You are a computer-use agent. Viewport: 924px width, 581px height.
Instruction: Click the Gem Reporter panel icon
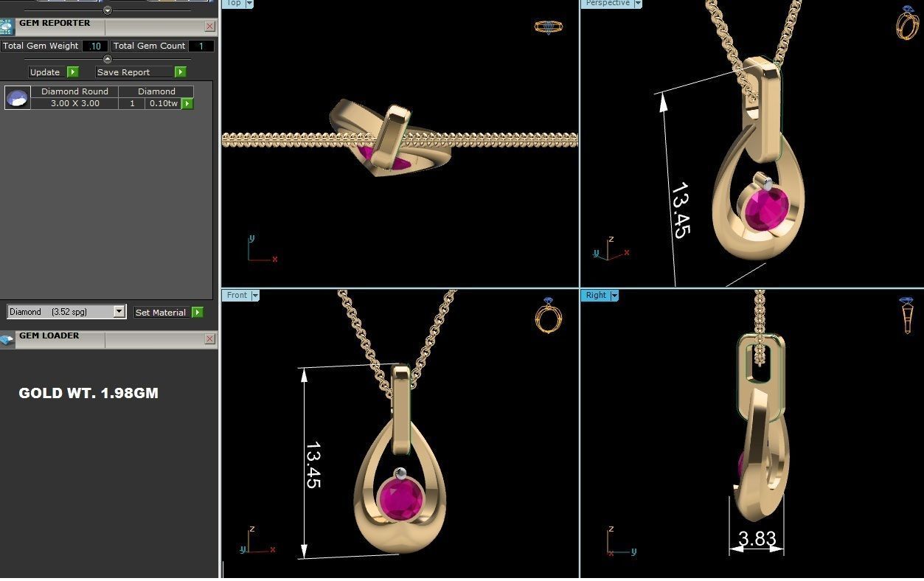[7, 27]
